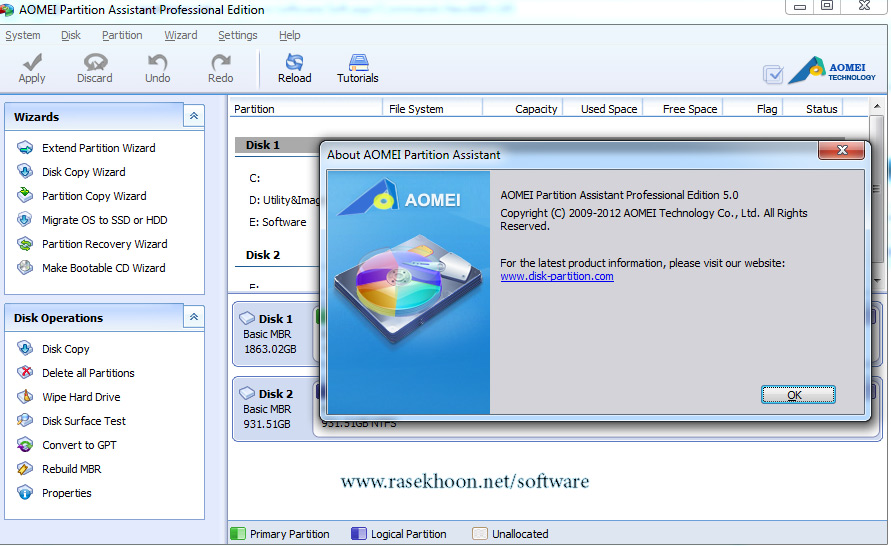
Task: Select the Migrate OS to SSD or HDD label
Action: click(105, 220)
